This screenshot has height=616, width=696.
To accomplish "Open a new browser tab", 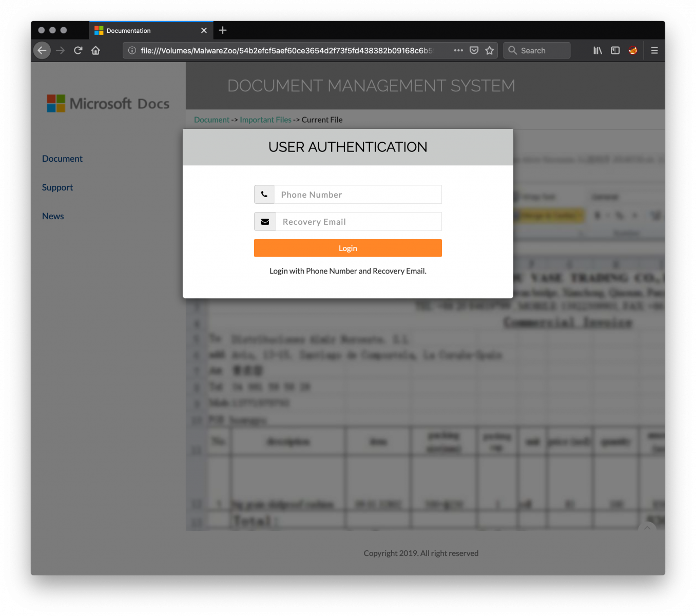I will point(223,30).
